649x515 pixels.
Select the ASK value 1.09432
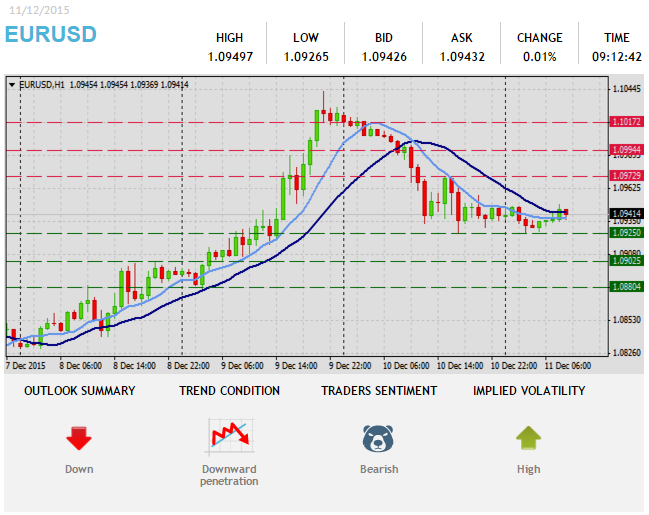point(462,56)
